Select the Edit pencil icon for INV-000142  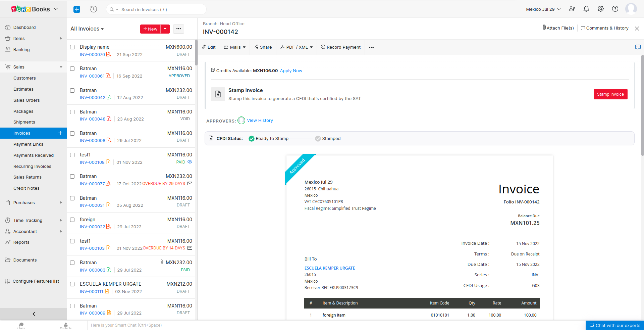(209, 47)
